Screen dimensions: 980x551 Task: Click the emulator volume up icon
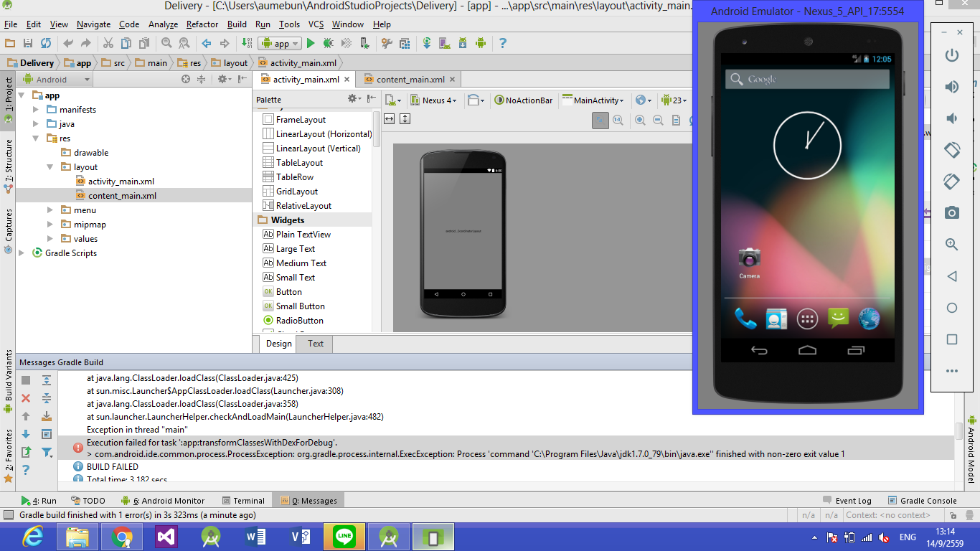tap(952, 87)
